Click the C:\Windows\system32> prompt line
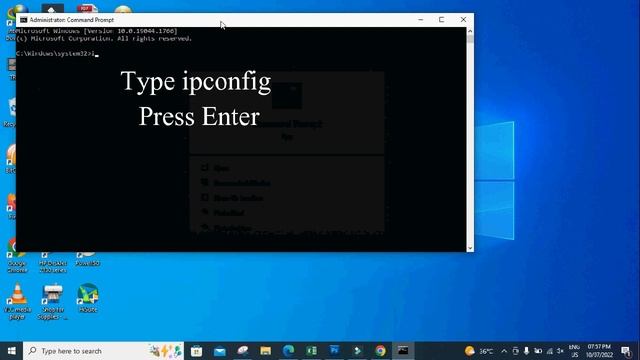 tap(57, 53)
